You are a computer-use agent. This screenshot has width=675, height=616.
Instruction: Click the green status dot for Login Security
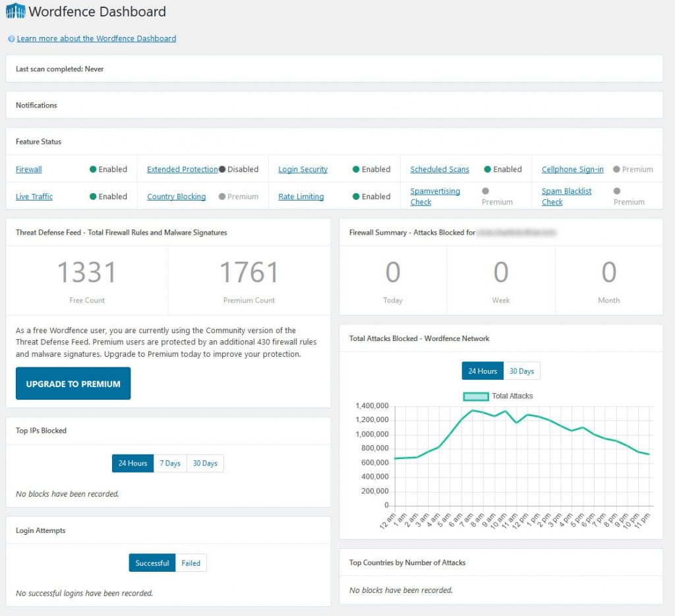click(356, 169)
